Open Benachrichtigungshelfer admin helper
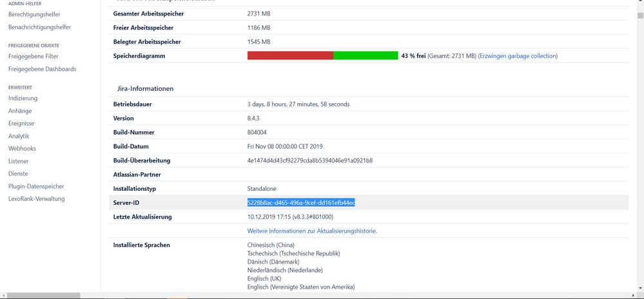The height and width of the screenshot is (299, 644). pyautogui.click(x=39, y=27)
